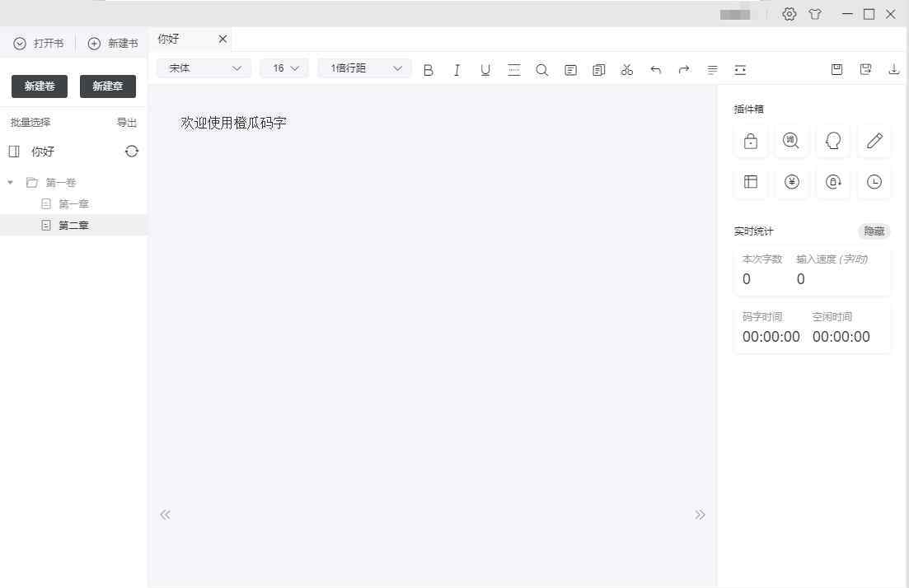The image size is (909, 588).
Task: Click the blurred account name in the title bar
Action: pos(735,15)
